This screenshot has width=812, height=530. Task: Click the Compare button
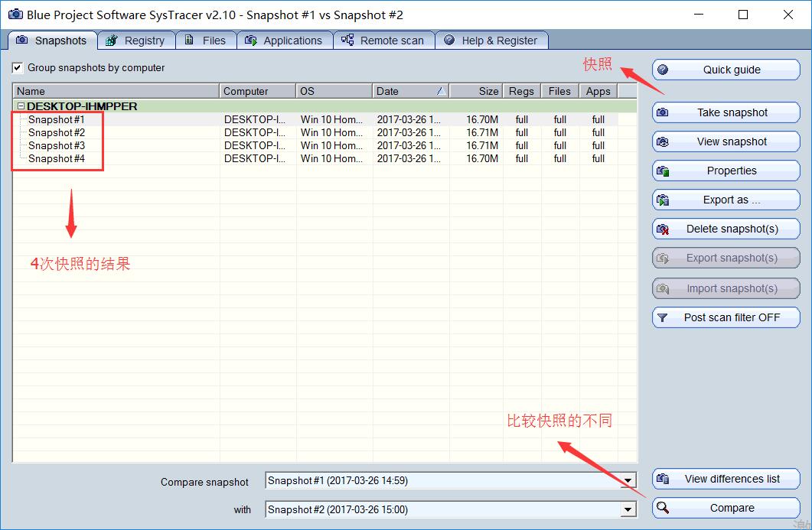tap(726, 508)
